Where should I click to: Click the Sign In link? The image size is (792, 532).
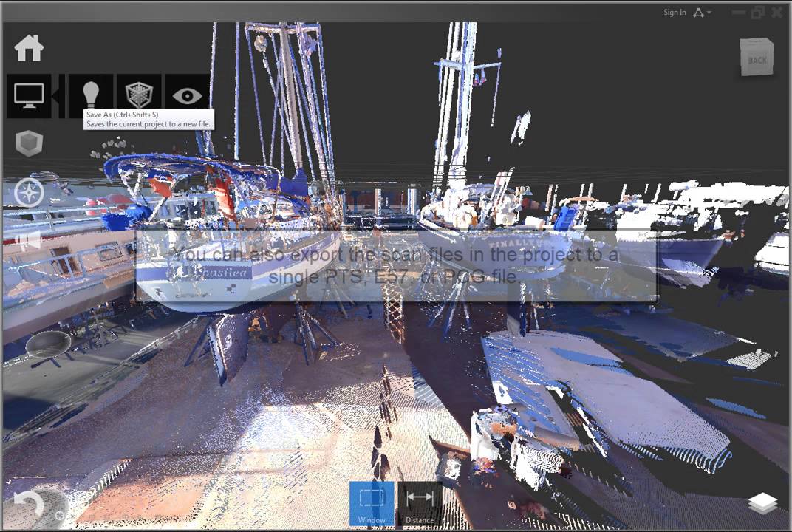tap(675, 12)
